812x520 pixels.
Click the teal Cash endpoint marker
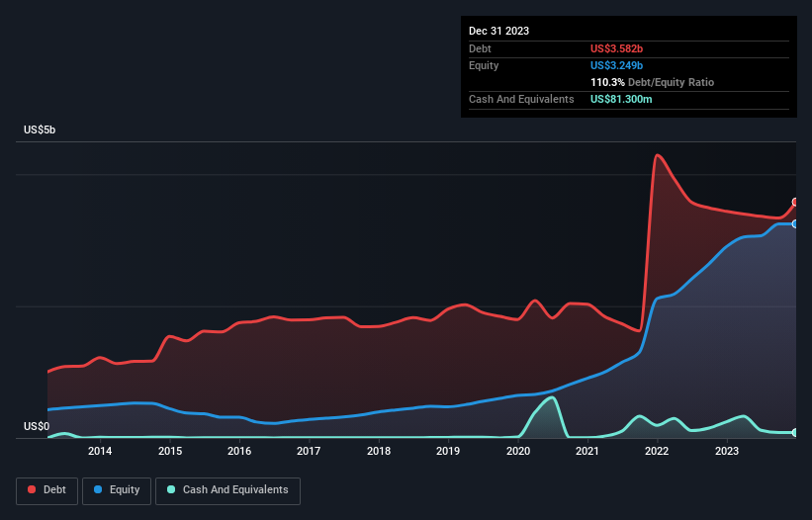coord(795,432)
